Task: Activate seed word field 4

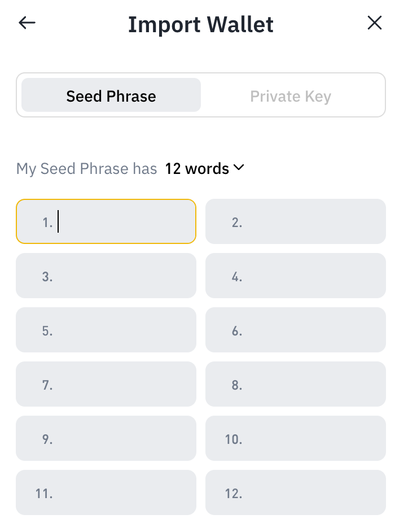Action: coord(296,276)
